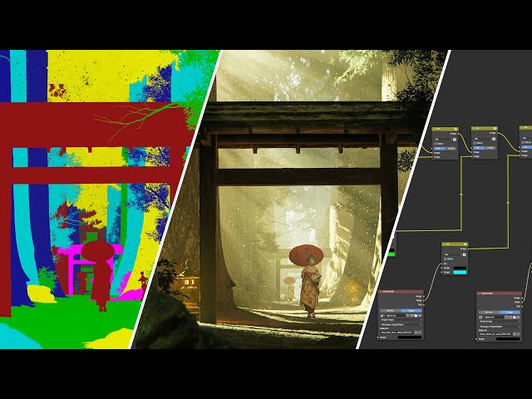Viewport: 532px width, 399px height.
Task: Open image browse icon in left Cryptomatte node
Action: [x=382, y=316]
